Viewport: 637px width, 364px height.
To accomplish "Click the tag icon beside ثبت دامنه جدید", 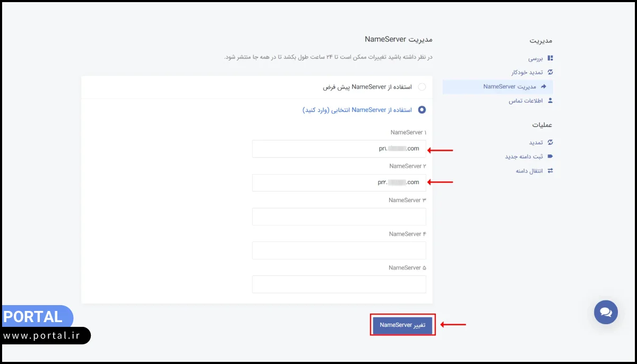I will pyautogui.click(x=550, y=156).
